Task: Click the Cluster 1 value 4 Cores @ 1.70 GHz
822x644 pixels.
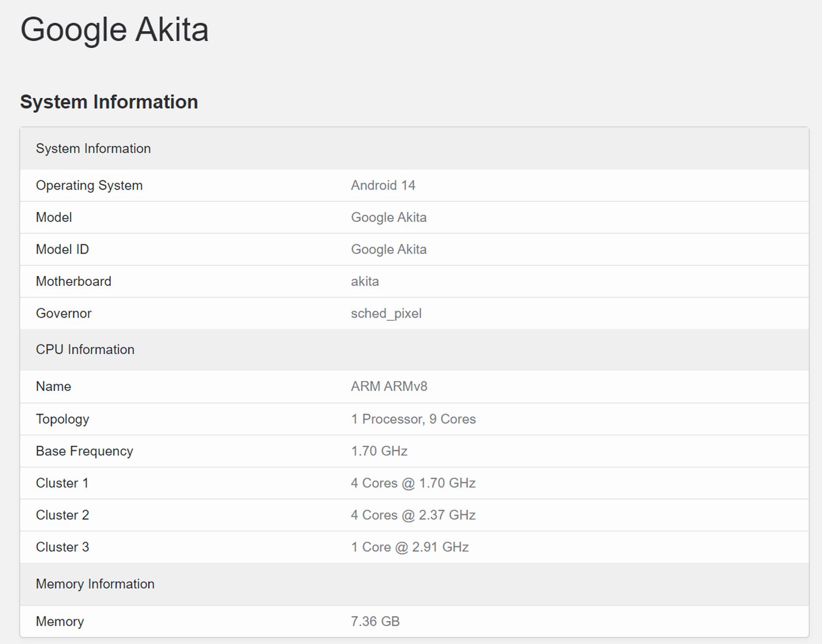Action: coord(413,483)
